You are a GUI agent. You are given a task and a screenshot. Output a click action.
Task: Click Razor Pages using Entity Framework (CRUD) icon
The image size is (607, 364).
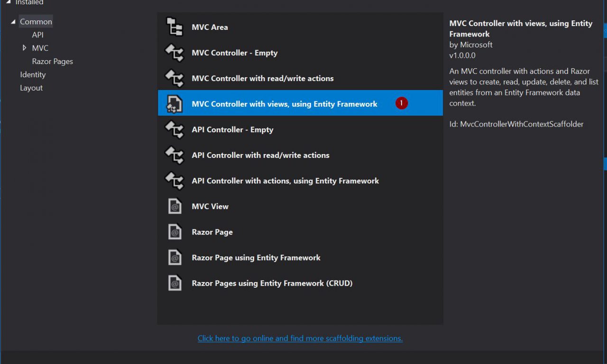point(175,283)
